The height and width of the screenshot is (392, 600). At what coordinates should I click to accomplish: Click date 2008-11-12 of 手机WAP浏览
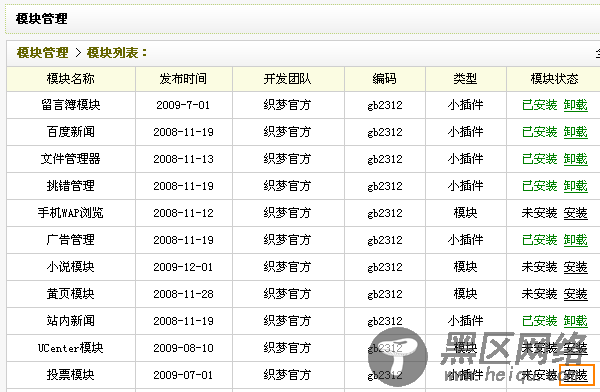coord(183,213)
